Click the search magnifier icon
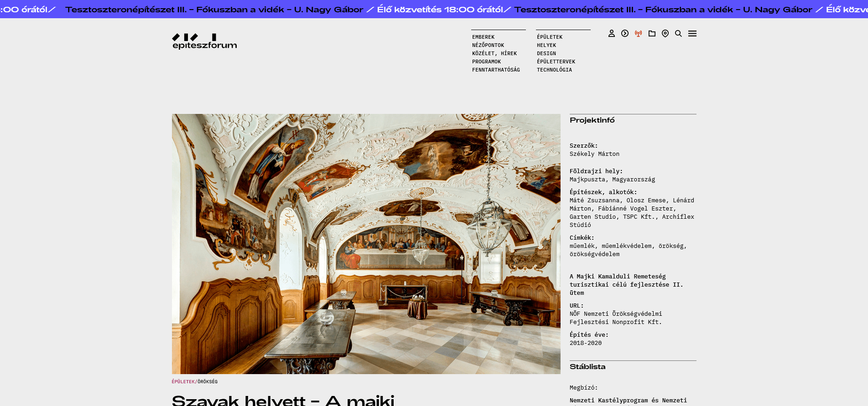 tap(678, 33)
